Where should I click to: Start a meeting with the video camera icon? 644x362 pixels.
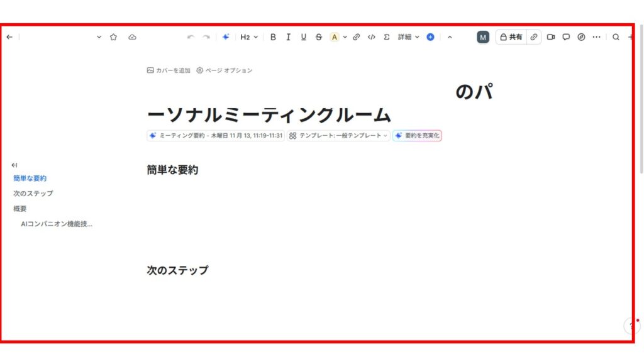pyautogui.click(x=551, y=37)
